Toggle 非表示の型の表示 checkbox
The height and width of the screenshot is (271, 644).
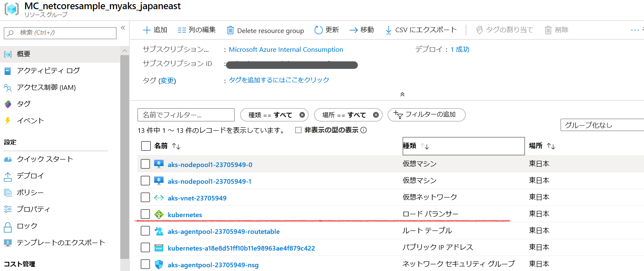tap(298, 130)
